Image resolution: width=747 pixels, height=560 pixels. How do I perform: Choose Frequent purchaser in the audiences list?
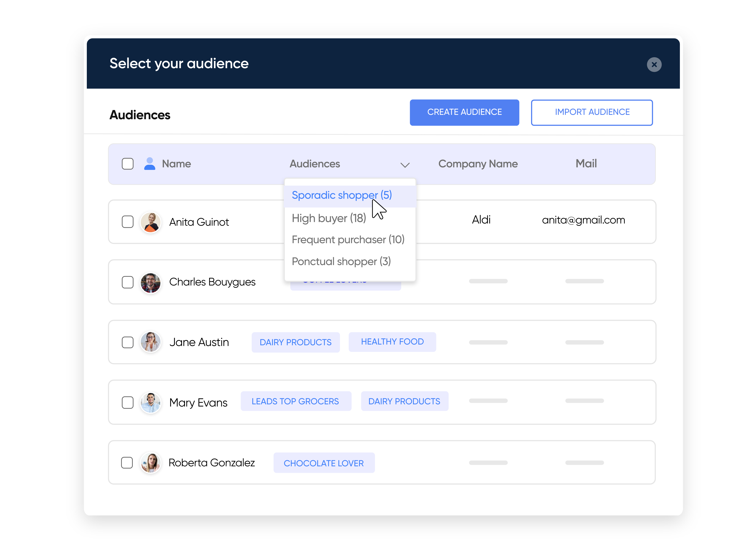(x=348, y=240)
